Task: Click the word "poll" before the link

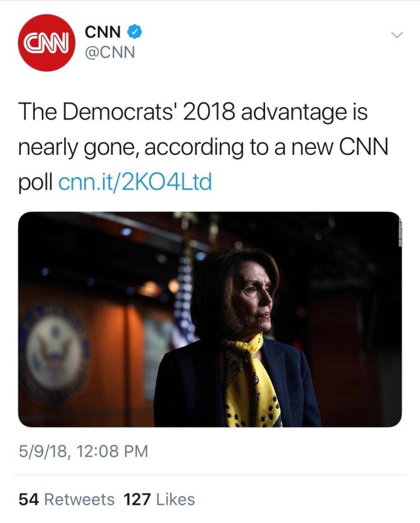Action: tap(35, 182)
